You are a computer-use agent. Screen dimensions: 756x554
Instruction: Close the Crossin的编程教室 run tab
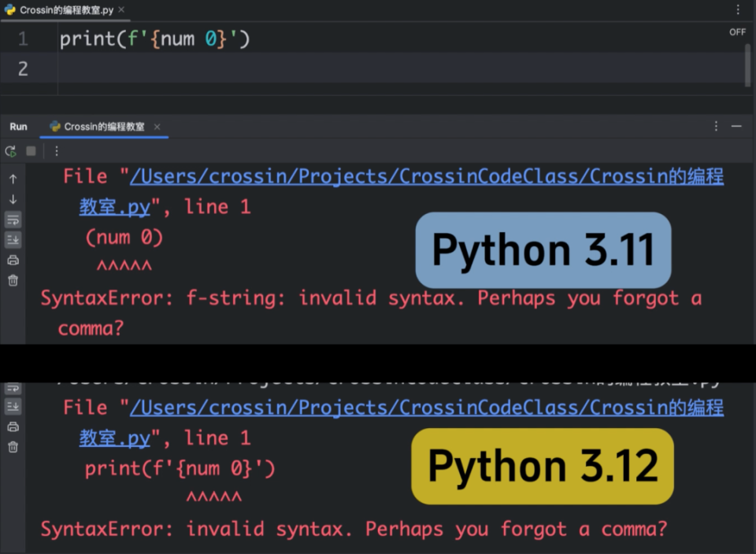pyautogui.click(x=157, y=127)
